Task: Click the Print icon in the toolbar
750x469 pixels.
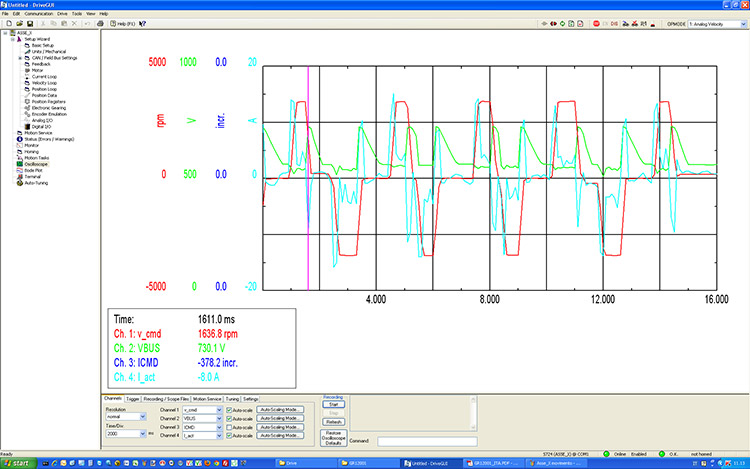Action: click(x=100, y=22)
